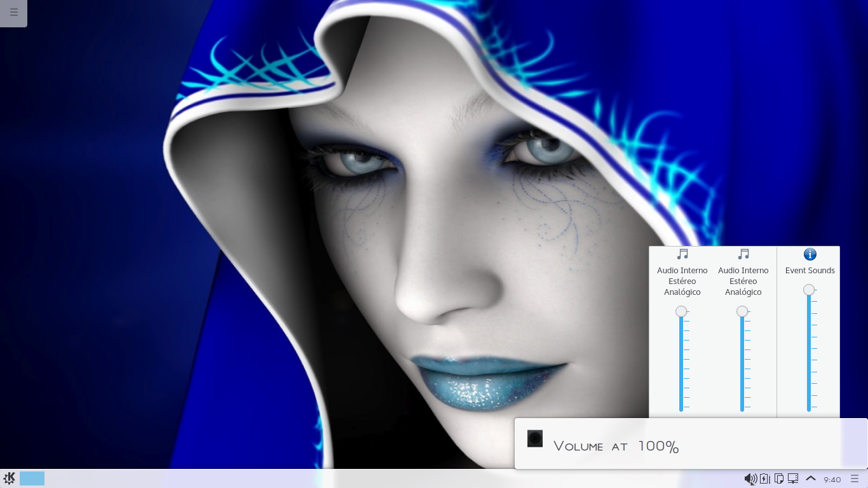Click the leftmost Audio Interno Estéreo Analógico label
Screen dimensions: 868x488
[x=682, y=281]
